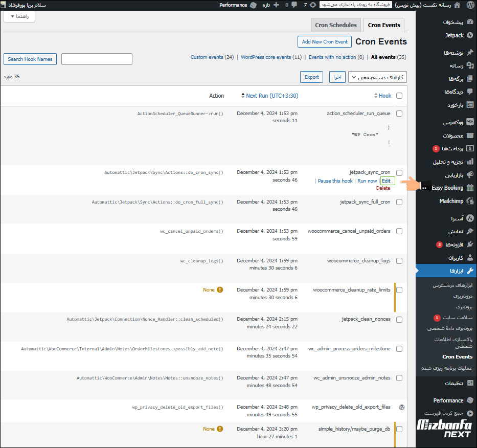Open Products محصولات sidebar icon
The height and width of the screenshot is (448, 477).
[470, 136]
